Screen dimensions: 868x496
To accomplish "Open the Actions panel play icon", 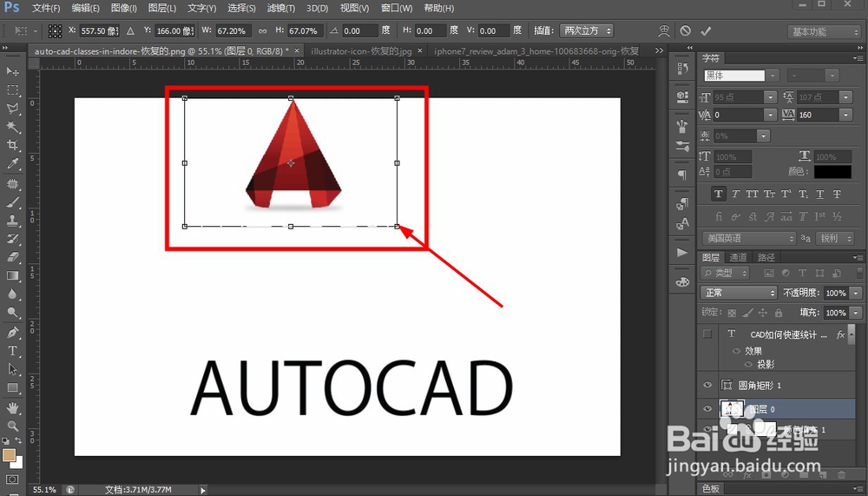I will click(682, 253).
